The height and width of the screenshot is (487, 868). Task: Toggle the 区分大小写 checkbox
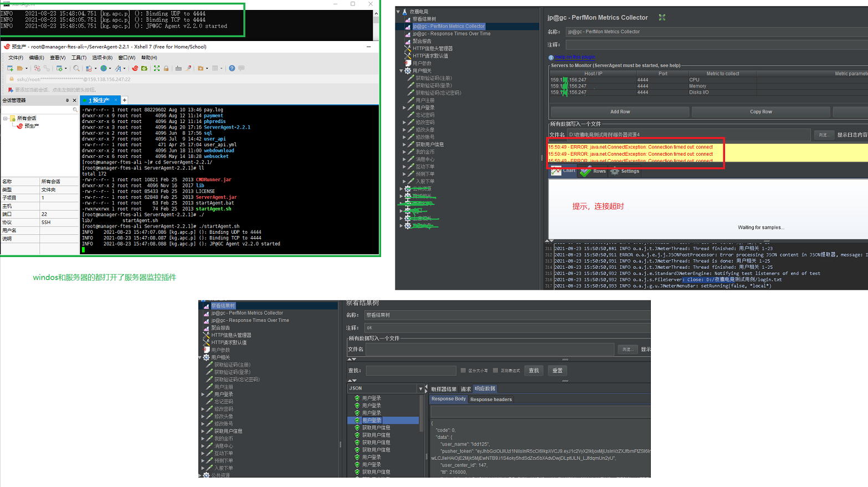(464, 370)
